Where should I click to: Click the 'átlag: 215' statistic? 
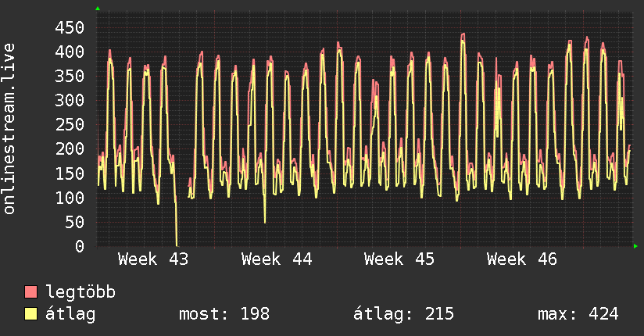click(x=404, y=314)
